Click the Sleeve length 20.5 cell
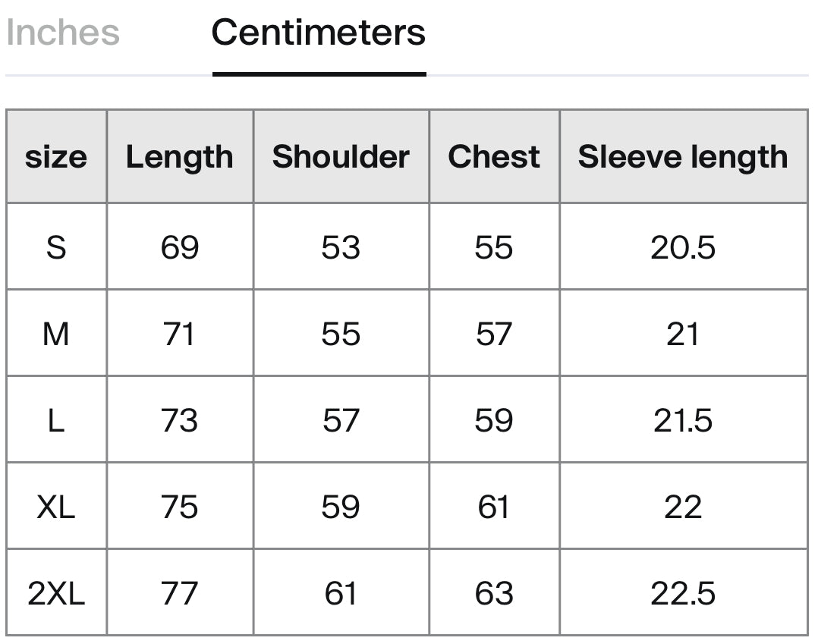Screen dimensions: 818x644 pos(683,247)
